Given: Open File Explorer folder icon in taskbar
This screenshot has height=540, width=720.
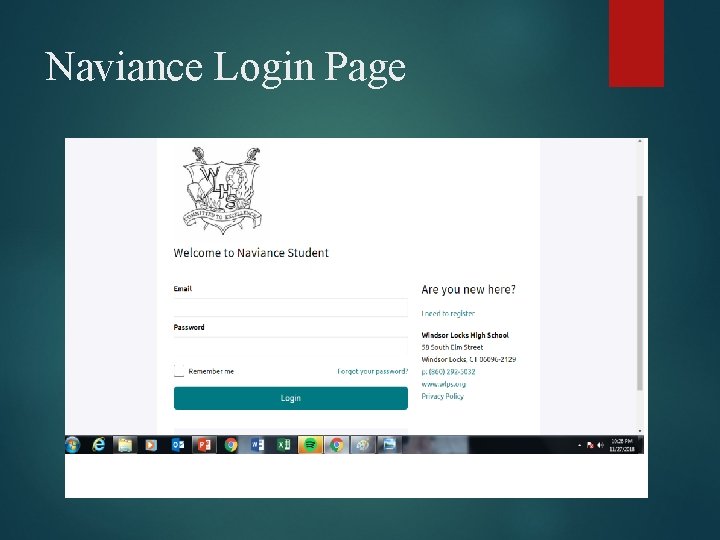Looking at the screenshot, I should click(x=125, y=444).
